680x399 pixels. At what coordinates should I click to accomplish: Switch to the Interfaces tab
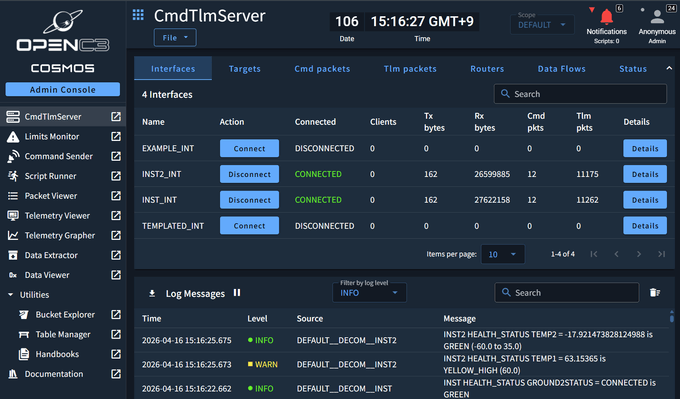click(x=173, y=69)
